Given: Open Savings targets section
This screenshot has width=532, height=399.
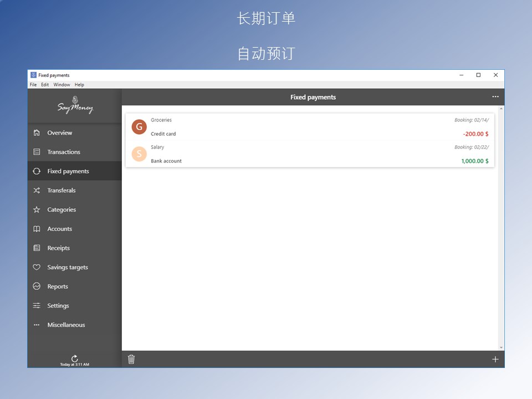Looking at the screenshot, I should coord(75,267).
